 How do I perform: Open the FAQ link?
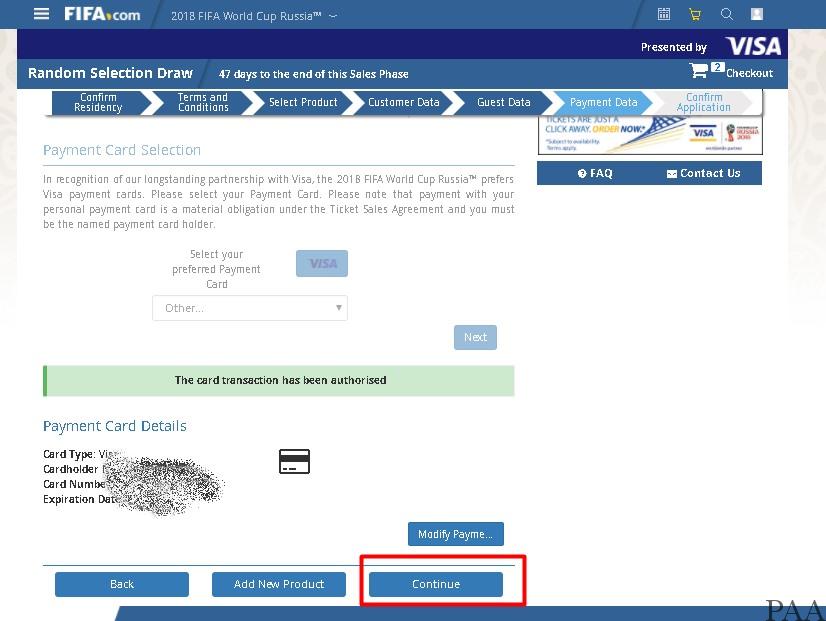[595, 173]
